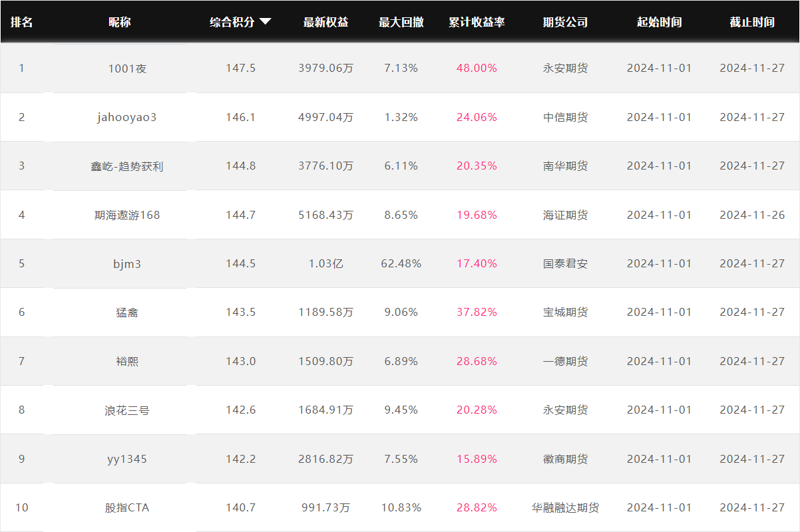Select drawdown value 10.83%
Viewport: 800px width, 532px height.
click(x=401, y=507)
